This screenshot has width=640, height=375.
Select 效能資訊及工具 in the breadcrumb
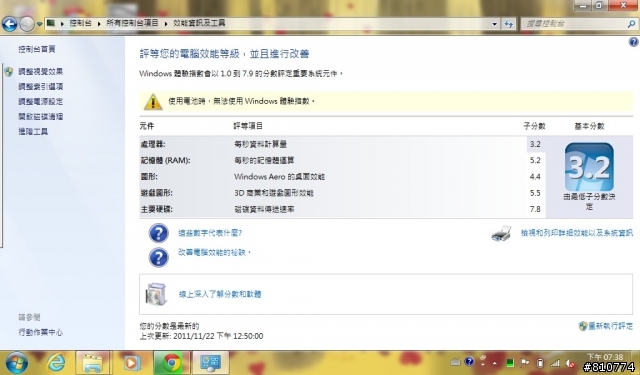pyautogui.click(x=199, y=23)
